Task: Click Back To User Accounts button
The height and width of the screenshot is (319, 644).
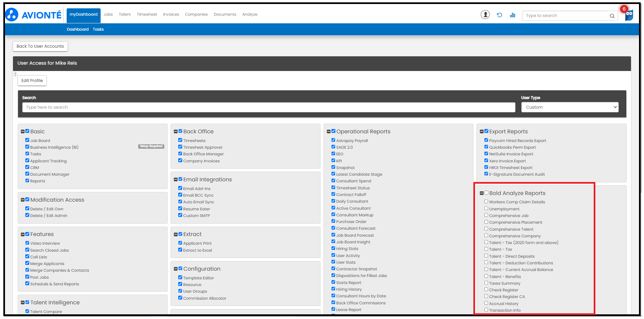Action: coord(40,46)
